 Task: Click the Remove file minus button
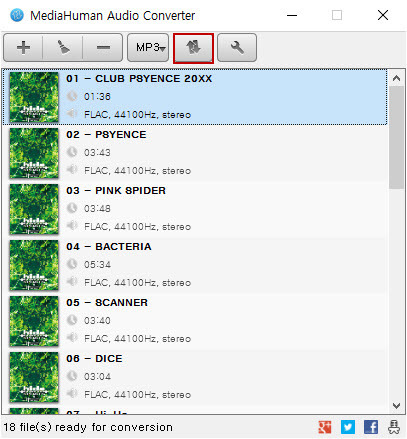tap(103, 48)
